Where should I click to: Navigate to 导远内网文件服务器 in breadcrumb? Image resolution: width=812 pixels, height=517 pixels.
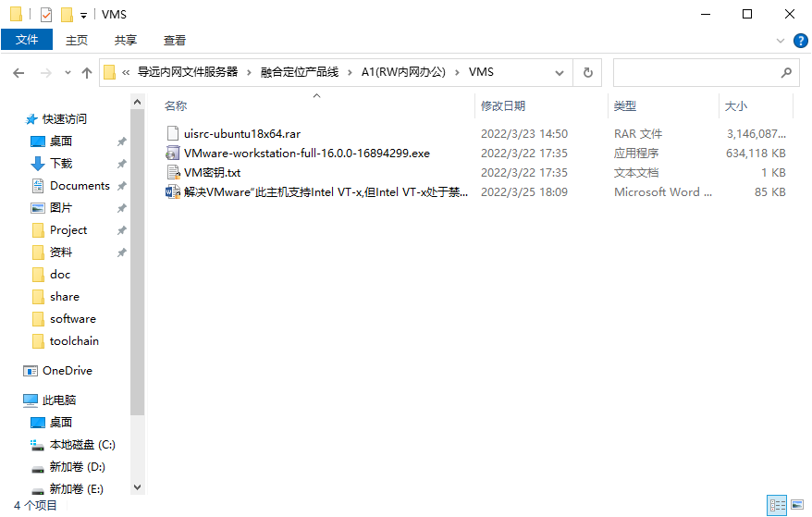(188, 72)
